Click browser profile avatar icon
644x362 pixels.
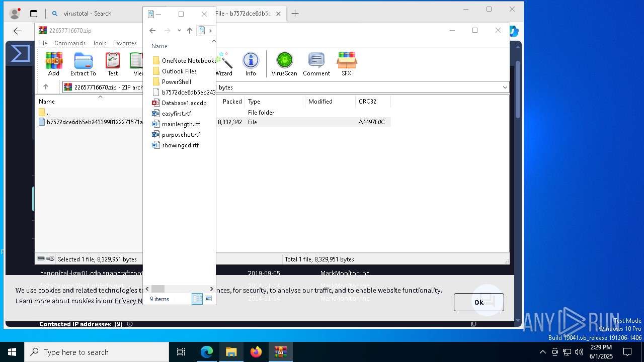[15, 14]
